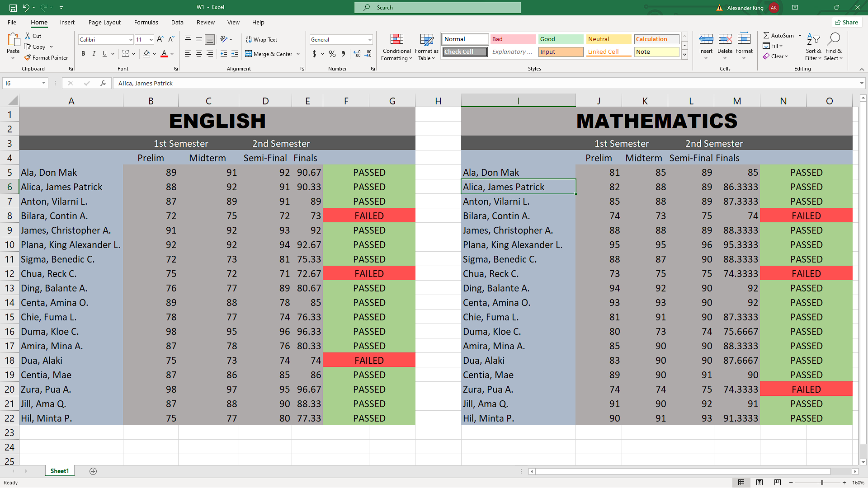Toggle Bold formatting
Screen dimensions: 868x488
pos(83,54)
